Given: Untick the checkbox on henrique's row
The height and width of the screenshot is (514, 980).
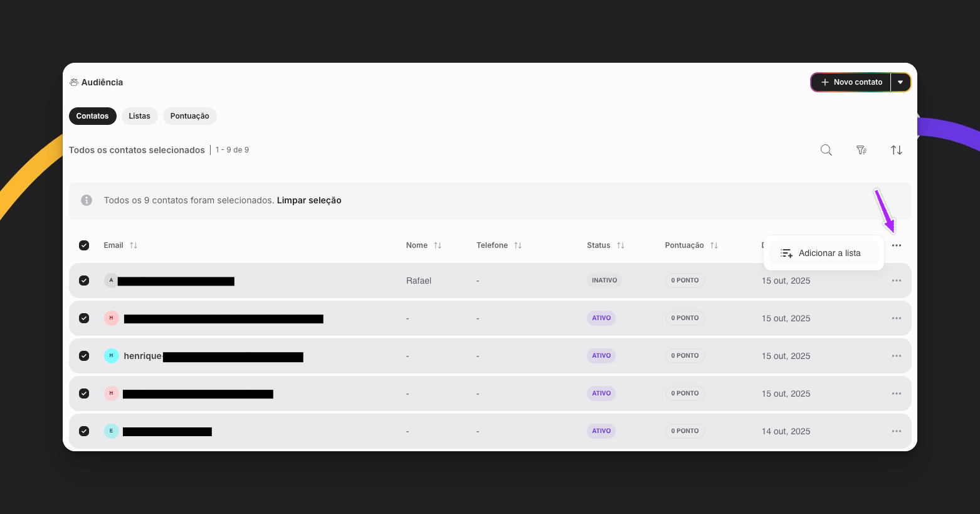Looking at the screenshot, I should coord(84,356).
